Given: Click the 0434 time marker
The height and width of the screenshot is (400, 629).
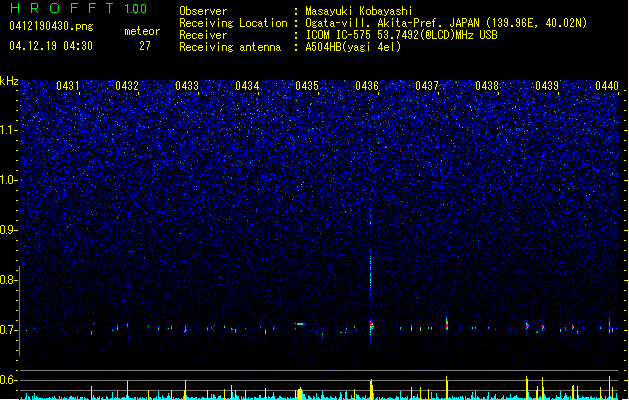Looking at the screenshot, I should pyautogui.click(x=247, y=85).
